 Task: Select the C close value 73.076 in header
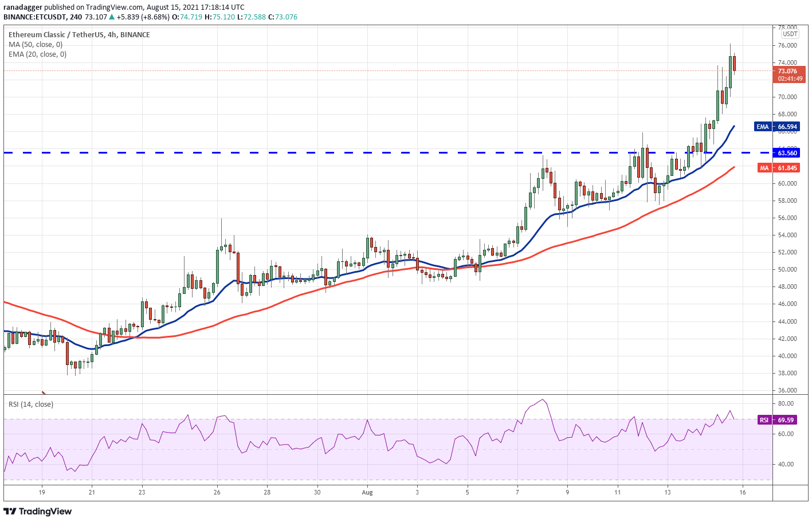pyautogui.click(x=285, y=17)
